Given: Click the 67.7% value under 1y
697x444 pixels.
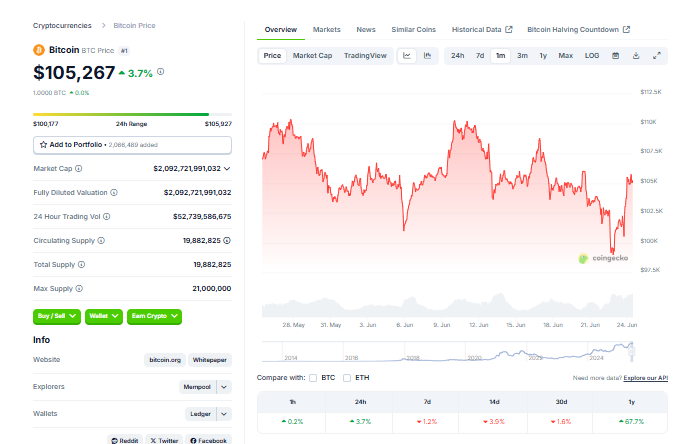Looking at the screenshot, I should (631, 422).
